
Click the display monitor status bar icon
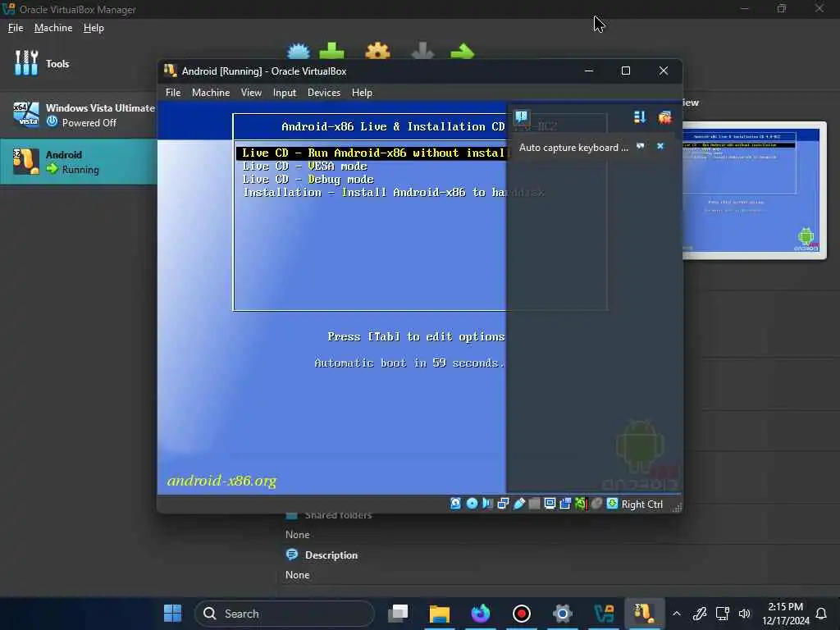click(x=550, y=504)
